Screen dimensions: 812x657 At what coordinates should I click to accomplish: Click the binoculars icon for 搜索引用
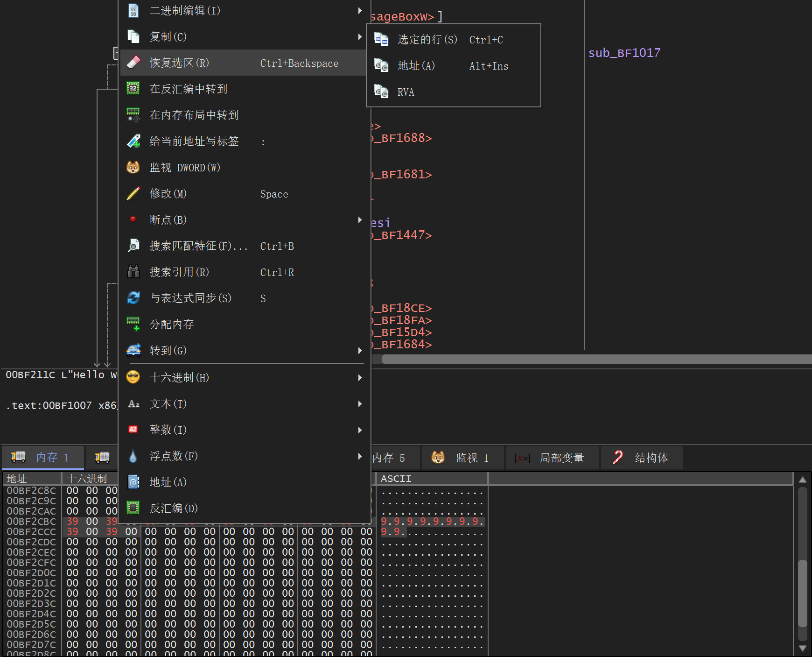pos(133,272)
